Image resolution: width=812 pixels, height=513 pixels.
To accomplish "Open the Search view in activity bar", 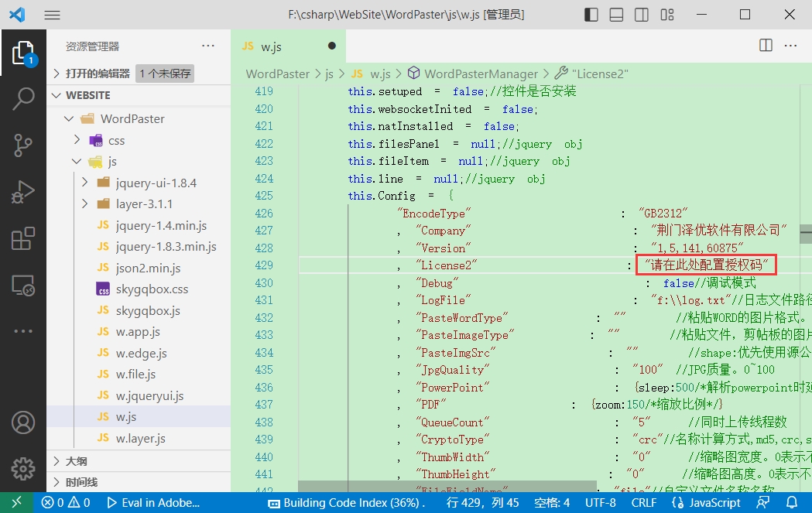I will coord(23,98).
